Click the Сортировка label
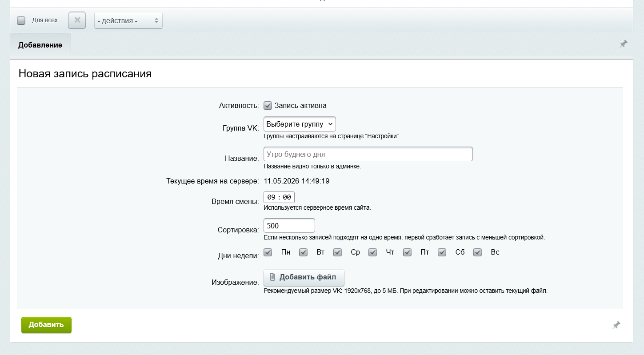644x355 pixels. 238,230
